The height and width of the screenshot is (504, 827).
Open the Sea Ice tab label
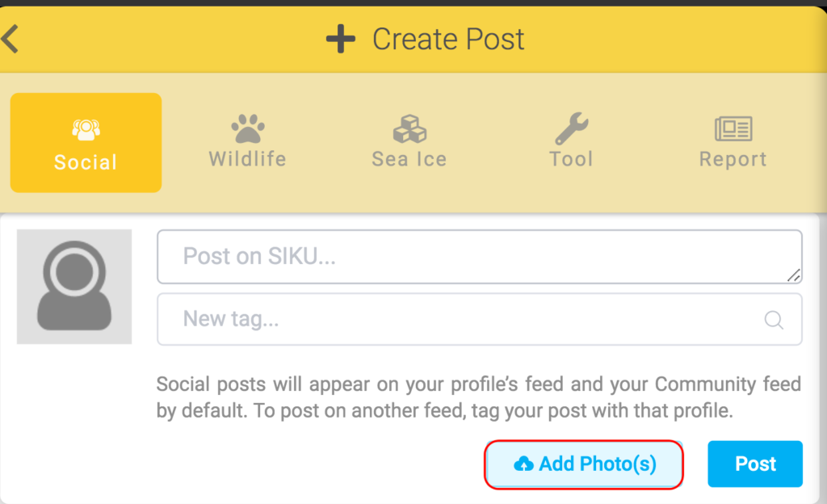point(409,159)
